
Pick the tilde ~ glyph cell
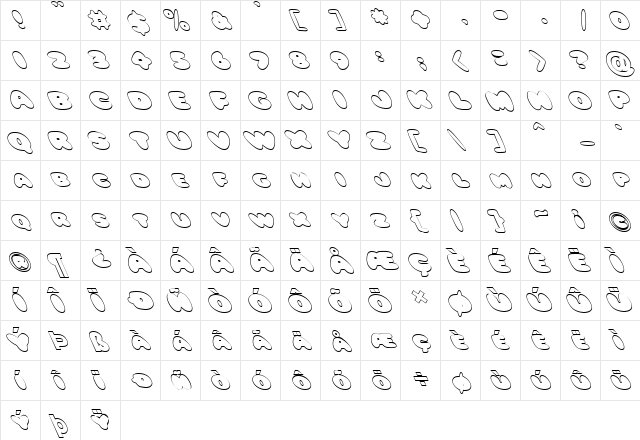pyautogui.click(x=540, y=220)
